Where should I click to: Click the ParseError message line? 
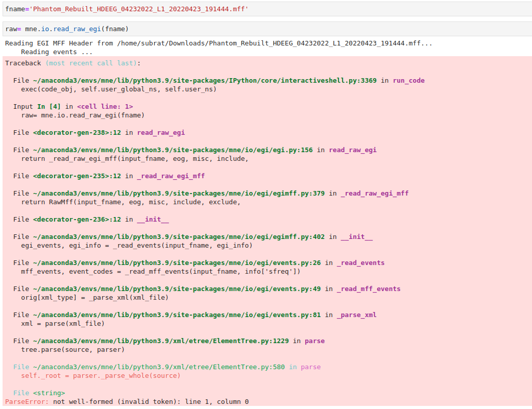pos(127,401)
